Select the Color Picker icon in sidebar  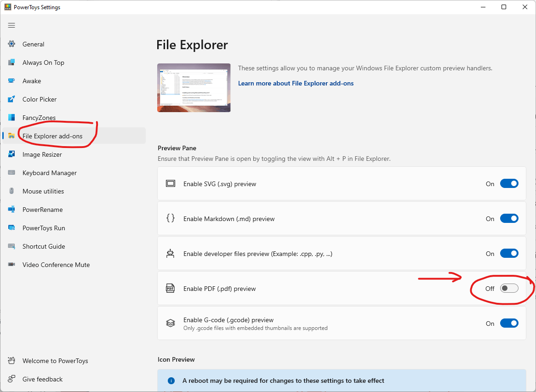[x=11, y=99]
